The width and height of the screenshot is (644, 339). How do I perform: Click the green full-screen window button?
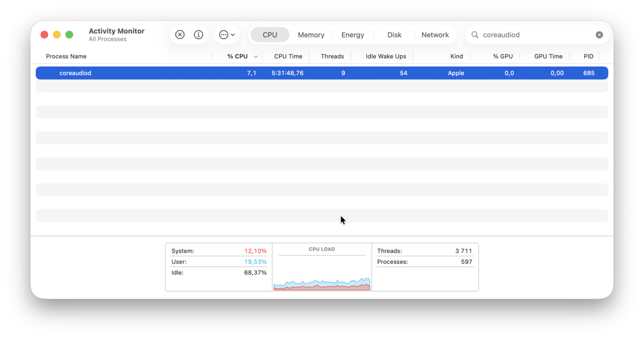pos(69,35)
